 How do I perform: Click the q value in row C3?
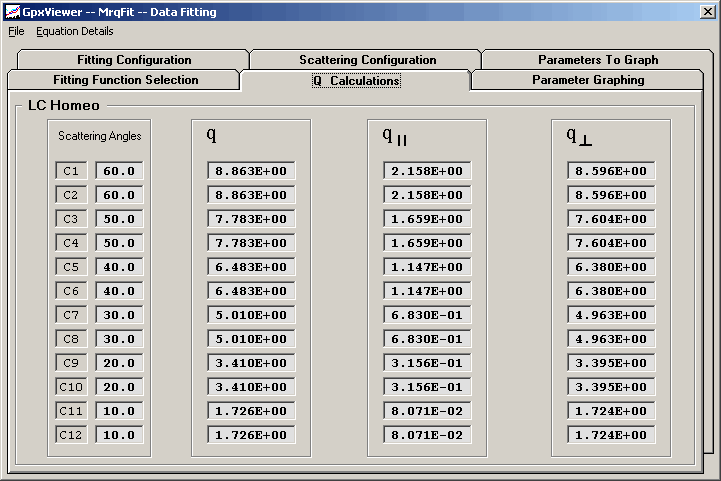point(251,219)
